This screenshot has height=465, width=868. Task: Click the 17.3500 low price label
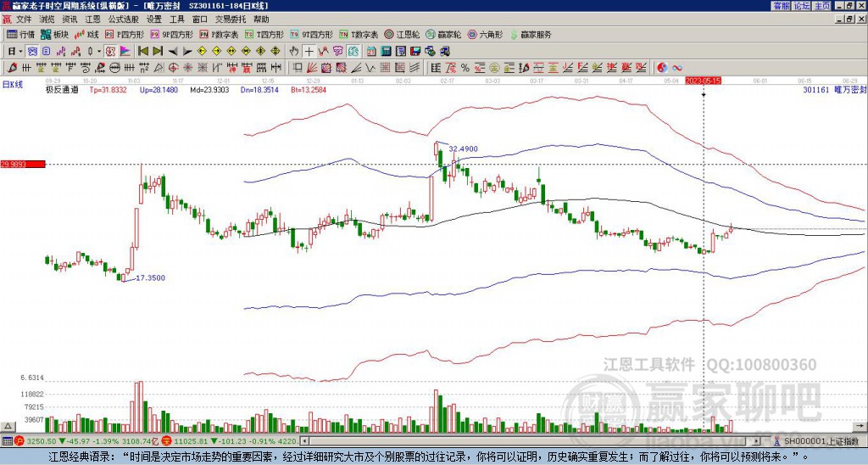pos(151,278)
